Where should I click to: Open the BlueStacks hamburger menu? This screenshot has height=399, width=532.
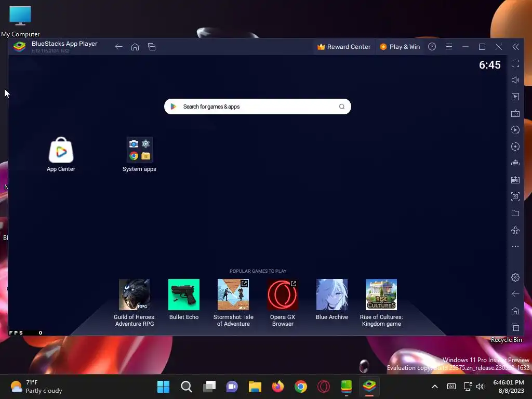449,47
